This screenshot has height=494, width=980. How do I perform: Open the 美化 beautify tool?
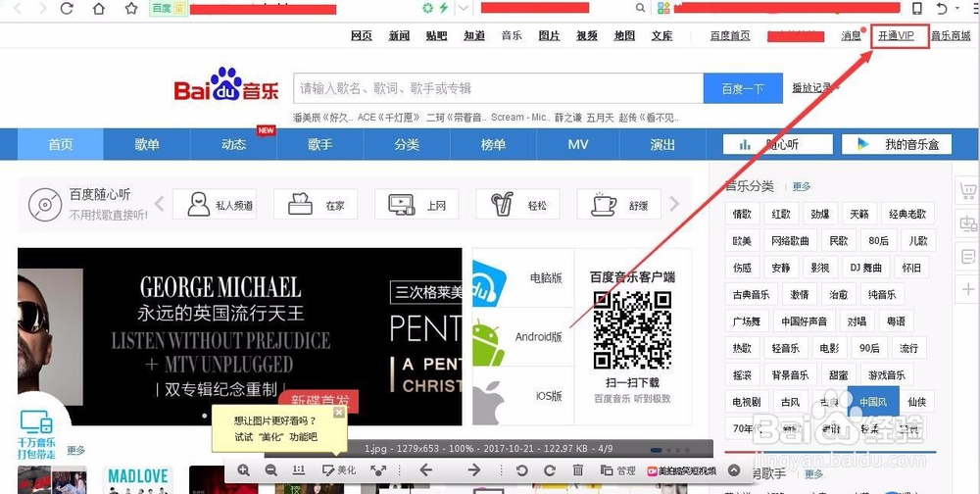point(339,470)
